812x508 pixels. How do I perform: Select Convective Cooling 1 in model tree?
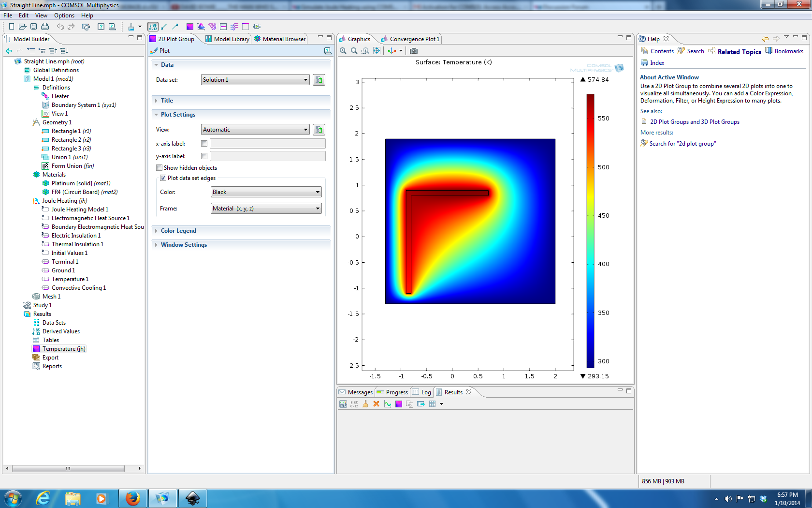click(x=78, y=288)
